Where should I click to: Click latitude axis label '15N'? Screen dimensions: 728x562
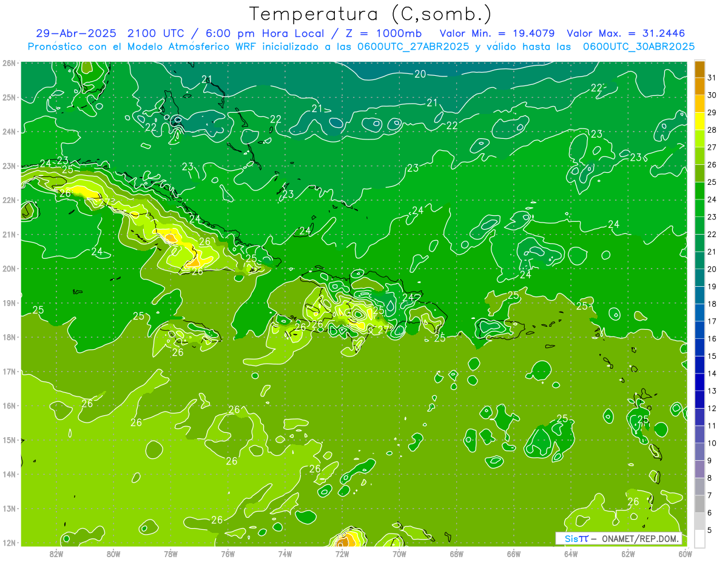point(9,440)
